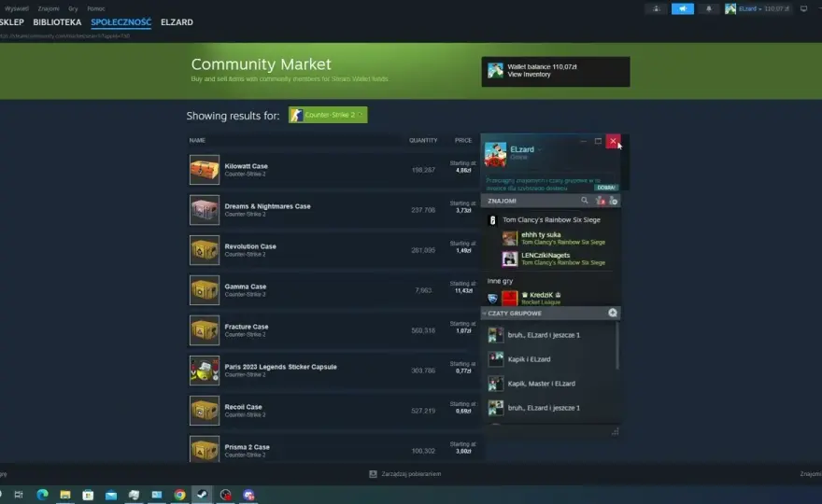Open Steam announcements megaphone button
Screen dimensions: 822x504
click(x=683, y=9)
